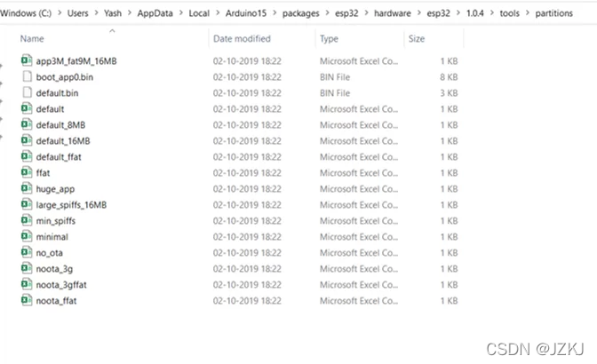
Task: Click the Excel icon next to large_spiffs_16MB
Action: 27,204
